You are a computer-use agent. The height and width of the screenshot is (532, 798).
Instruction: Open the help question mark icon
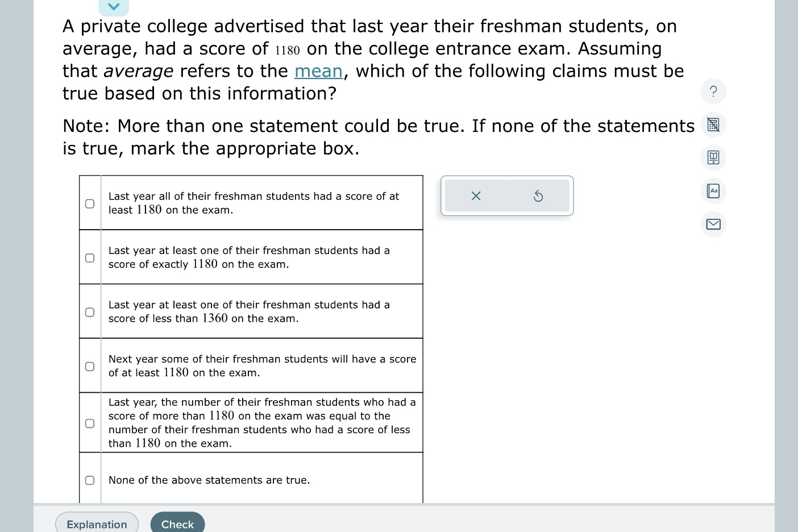click(x=713, y=92)
